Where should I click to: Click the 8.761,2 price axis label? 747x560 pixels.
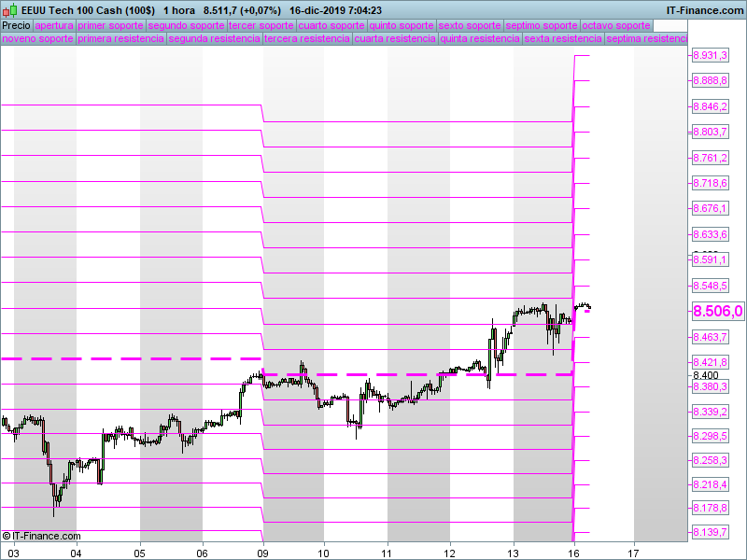pos(710,158)
